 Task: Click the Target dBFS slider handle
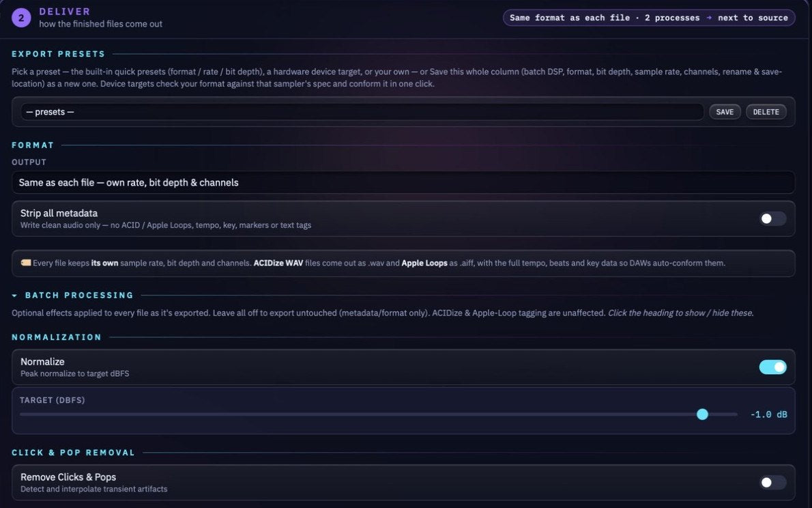(x=702, y=414)
